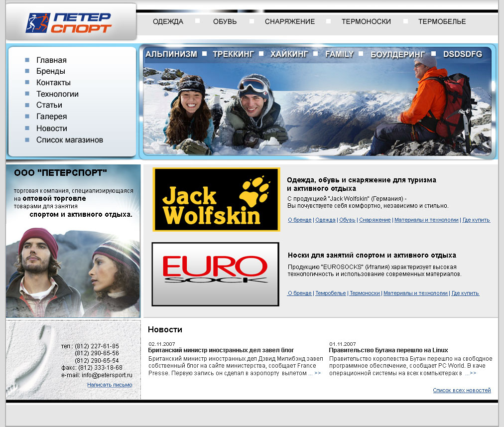Click the ПетерСпорт logo

point(68,23)
